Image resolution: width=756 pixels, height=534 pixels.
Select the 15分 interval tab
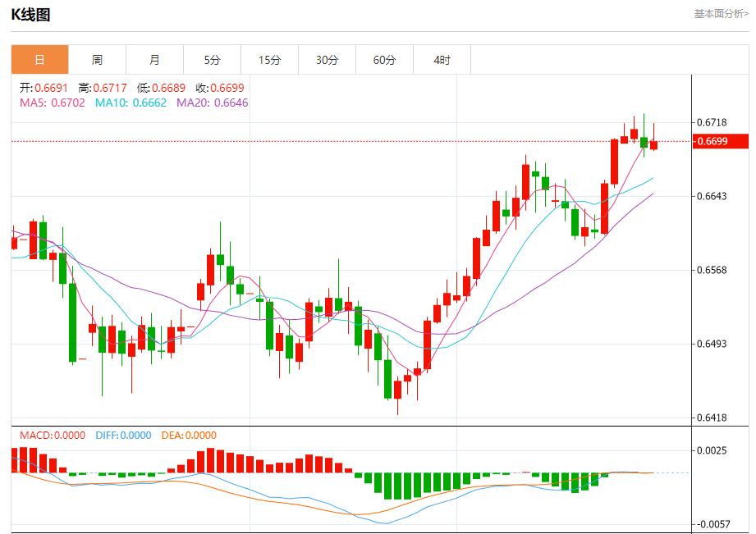(269, 60)
